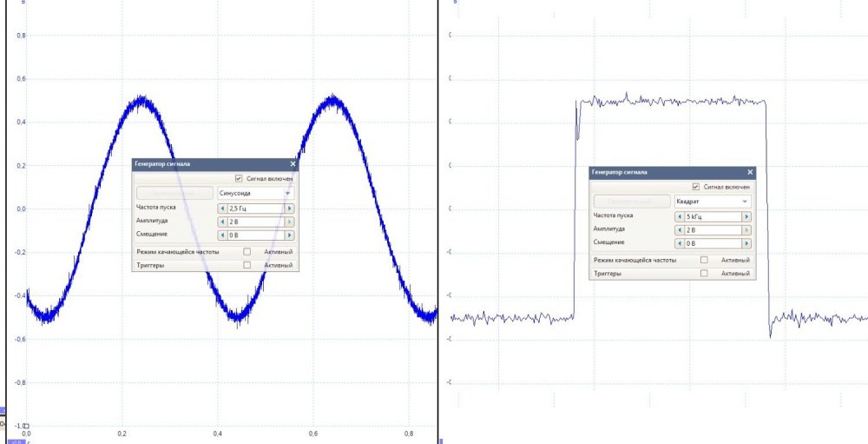Increase offset (Смещение) in the square dialog
This screenshot has height=444, width=868.
pos(746,242)
